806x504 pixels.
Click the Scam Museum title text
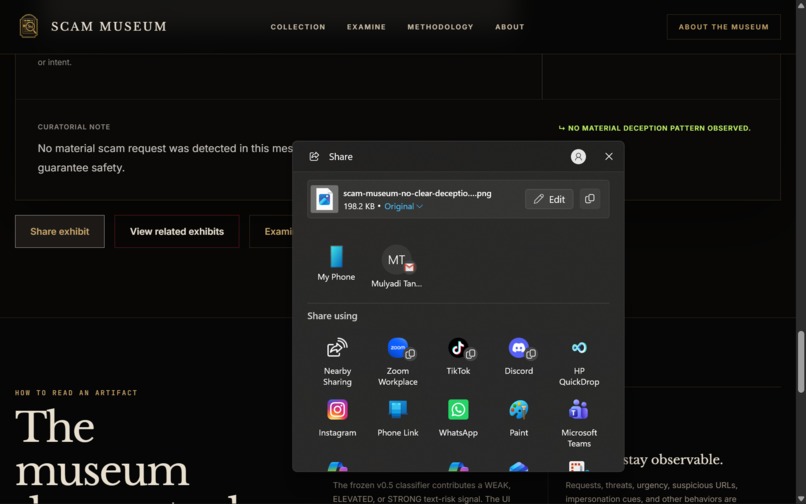108,26
